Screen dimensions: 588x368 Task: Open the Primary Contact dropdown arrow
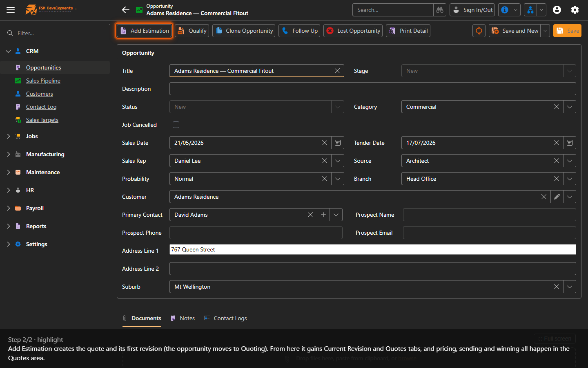point(336,215)
